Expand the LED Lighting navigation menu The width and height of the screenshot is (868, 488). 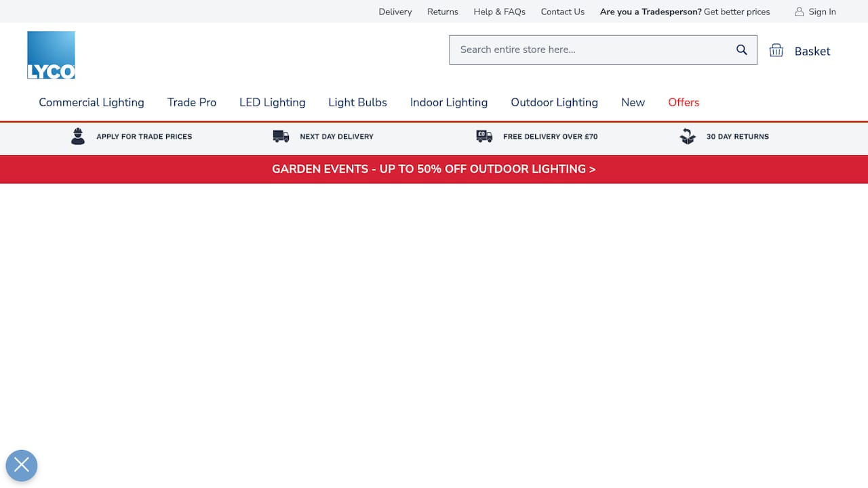pos(272,102)
